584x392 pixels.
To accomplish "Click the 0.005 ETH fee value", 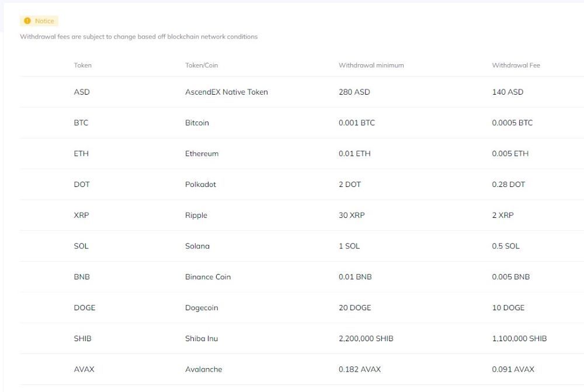I will [x=510, y=154].
